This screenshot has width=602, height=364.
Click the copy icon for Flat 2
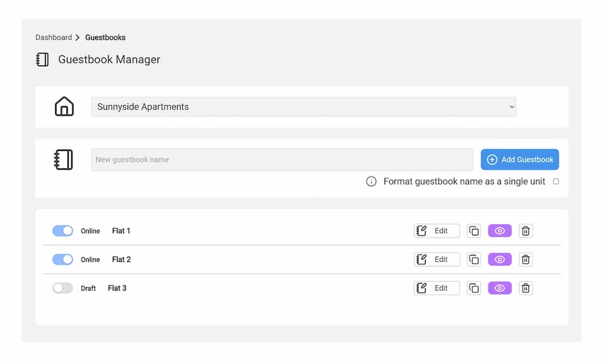tap(474, 259)
